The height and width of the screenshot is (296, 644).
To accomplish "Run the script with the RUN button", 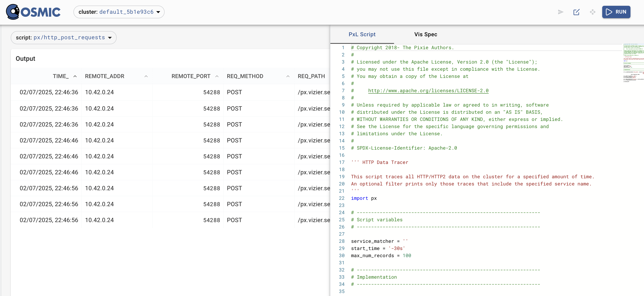I will tap(616, 12).
